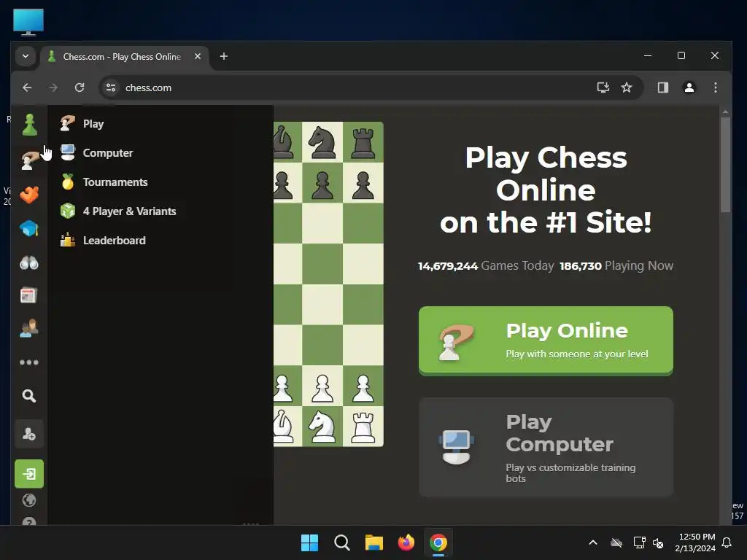Click the muted volume tray icon
The width and height of the screenshot is (747, 560).
[x=658, y=542]
